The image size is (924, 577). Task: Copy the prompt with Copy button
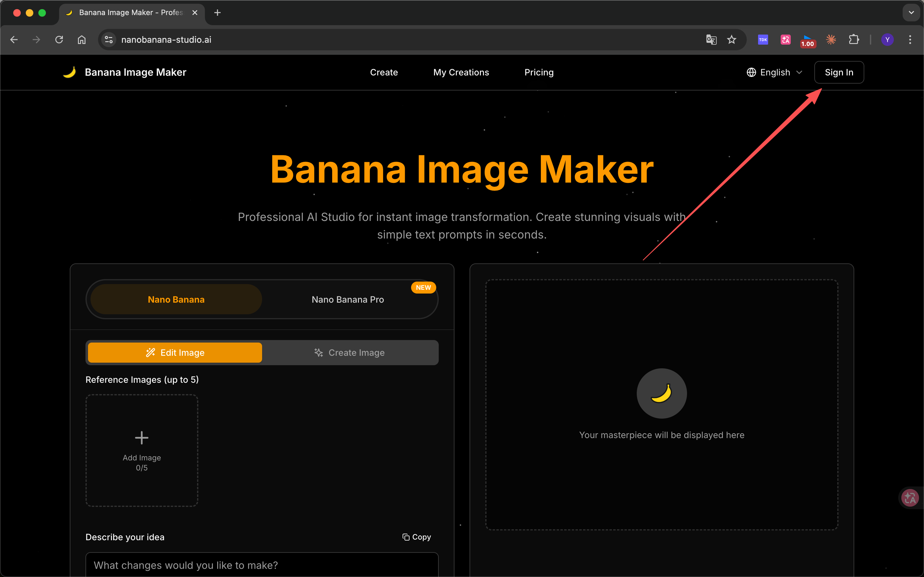pyautogui.click(x=416, y=537)
